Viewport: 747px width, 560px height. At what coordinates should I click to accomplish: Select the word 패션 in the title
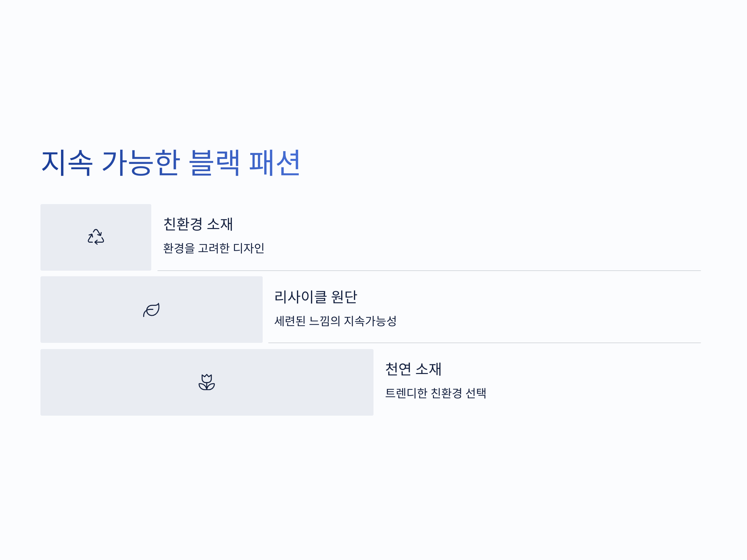pyautogui.click(x=274, y=163)
